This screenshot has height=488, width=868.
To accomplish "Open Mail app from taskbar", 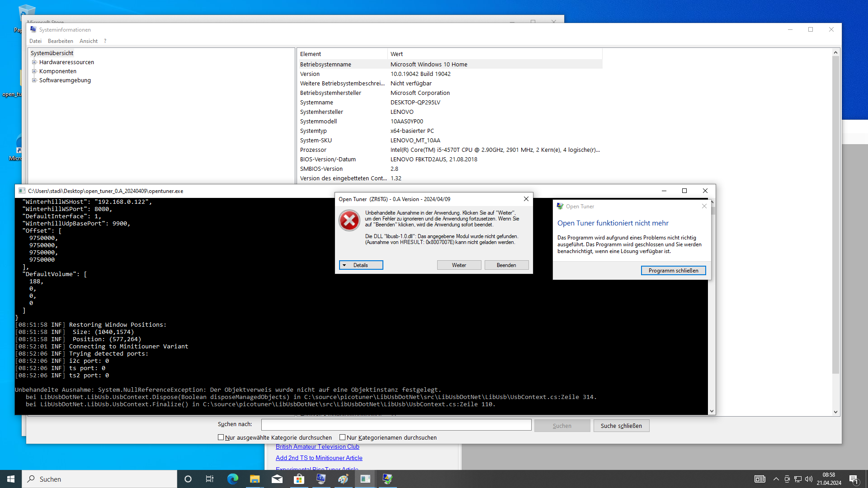I will [x=277, y=479].
